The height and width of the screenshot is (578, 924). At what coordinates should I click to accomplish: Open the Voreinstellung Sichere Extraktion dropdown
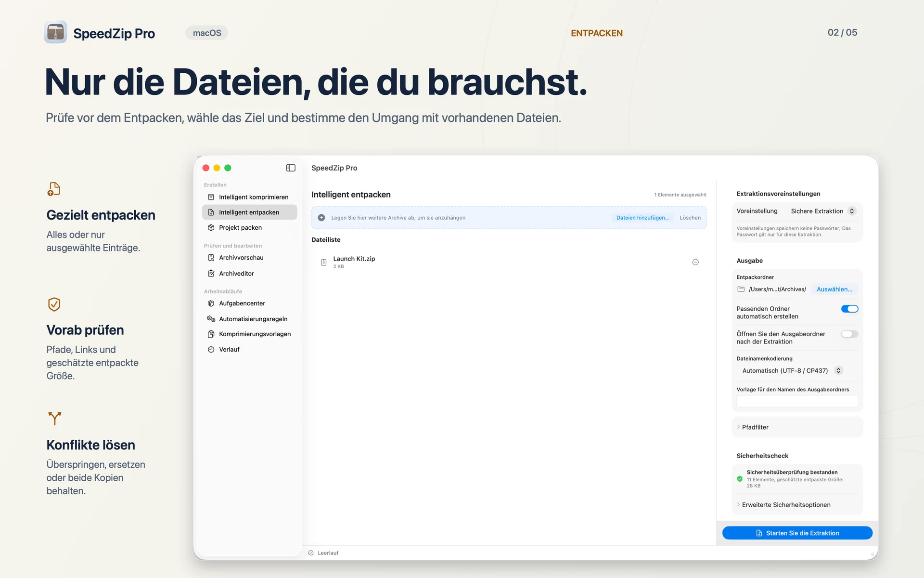pos(823,211)
